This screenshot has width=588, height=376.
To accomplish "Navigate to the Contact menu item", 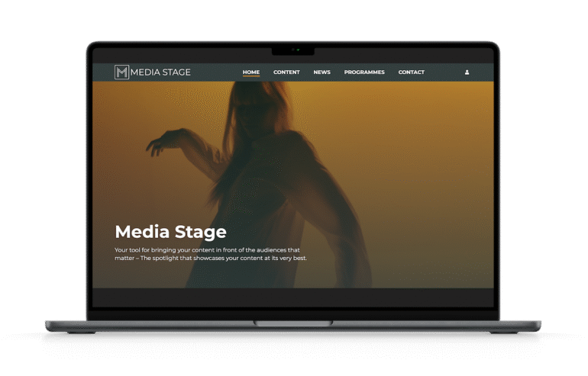I will pyautogui.click(x=412, y=72).
